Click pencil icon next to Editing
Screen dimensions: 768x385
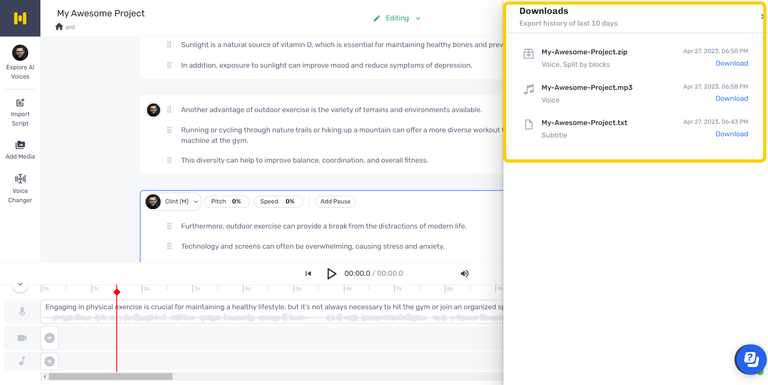377,18
